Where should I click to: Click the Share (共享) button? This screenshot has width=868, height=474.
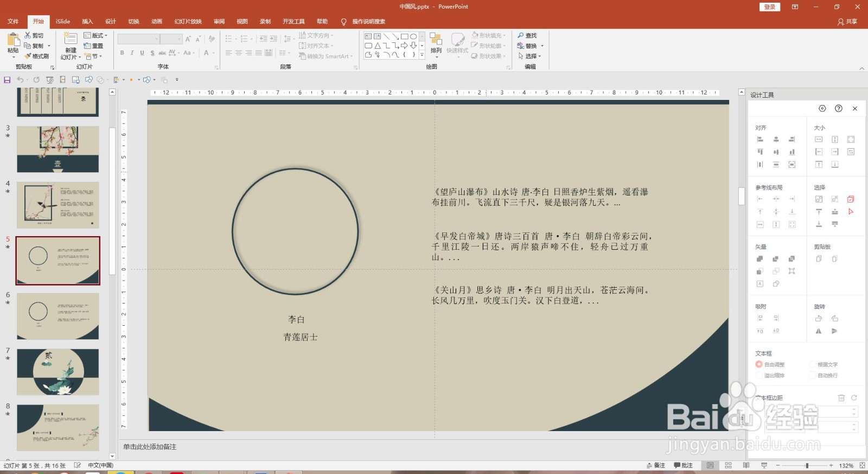point(847,22)
